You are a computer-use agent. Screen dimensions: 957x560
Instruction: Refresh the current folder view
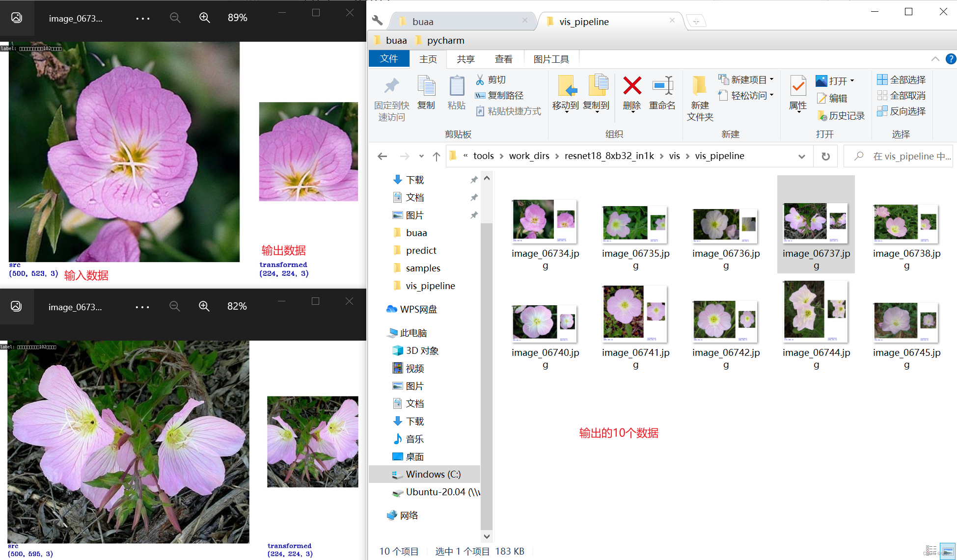[825, 156]
